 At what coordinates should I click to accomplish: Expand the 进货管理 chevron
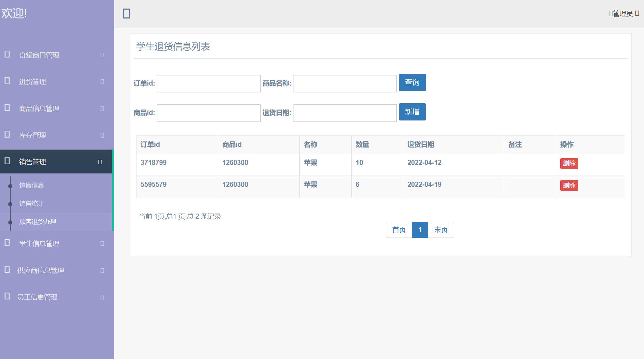tap(102, 81)
